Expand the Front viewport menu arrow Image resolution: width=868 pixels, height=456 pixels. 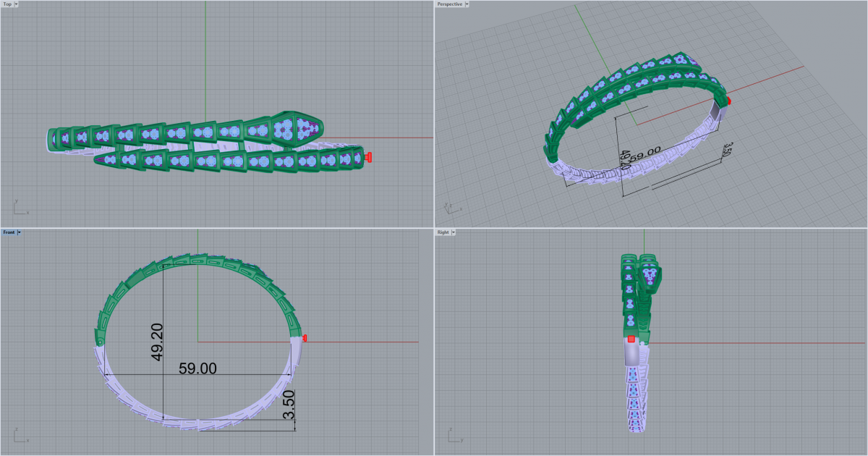pyautogui.click(x=20, y=232)
